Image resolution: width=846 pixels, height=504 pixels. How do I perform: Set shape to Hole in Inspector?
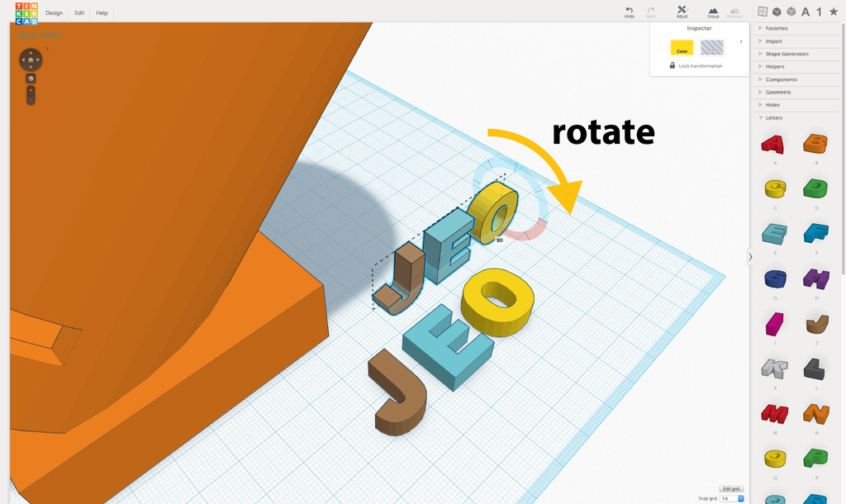(x=711, y=47)
